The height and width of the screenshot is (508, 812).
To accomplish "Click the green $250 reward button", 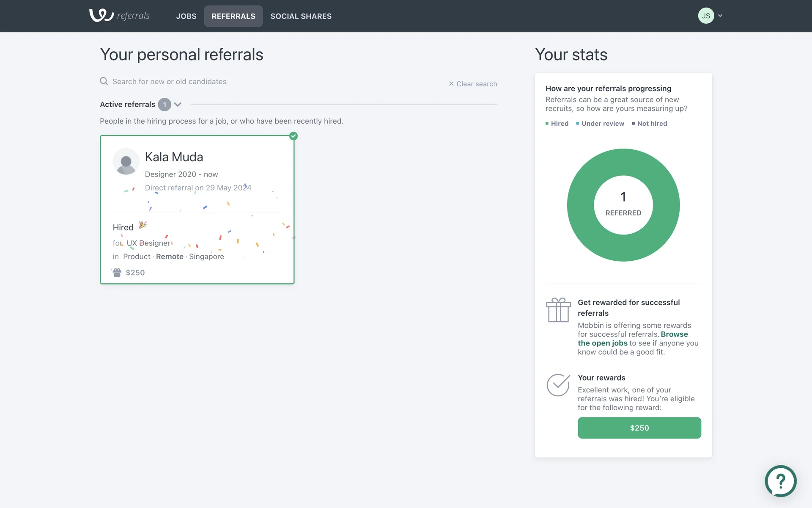I will (x=639, y=428).
